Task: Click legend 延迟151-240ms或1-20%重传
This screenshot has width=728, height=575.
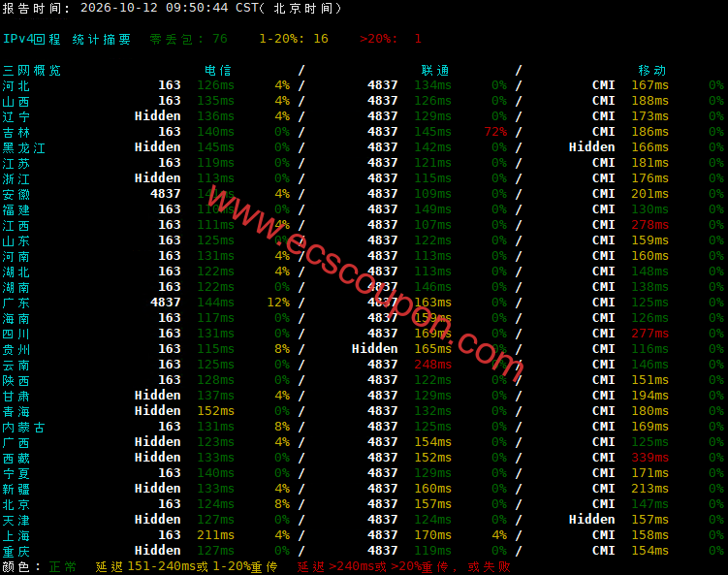Action: point(187,567)
